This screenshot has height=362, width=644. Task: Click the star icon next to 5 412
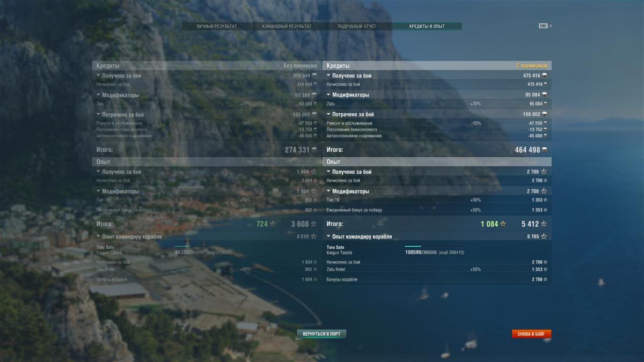click(x=544, y=224)
